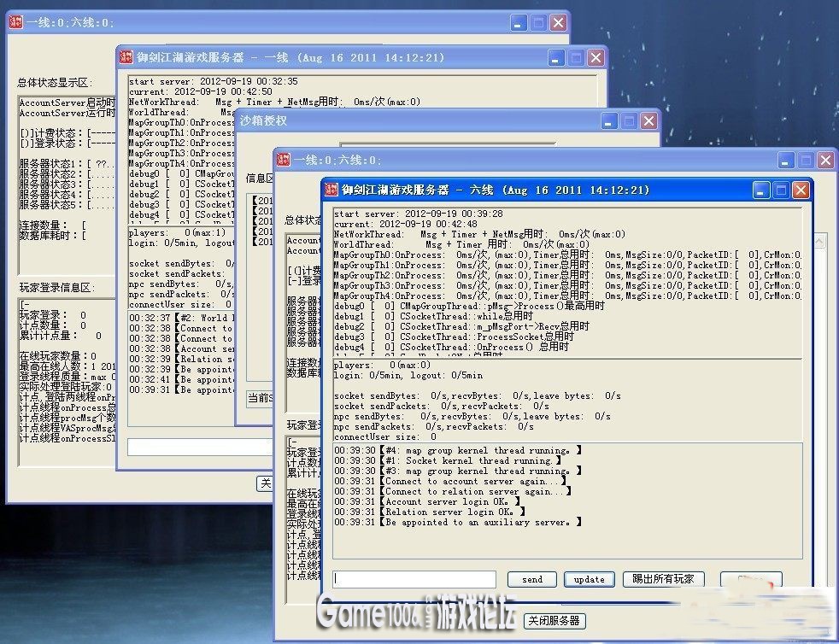
Task: Click scrollbar up arrow in front 一线:0;六线:0 window
Action: [819, 242]
